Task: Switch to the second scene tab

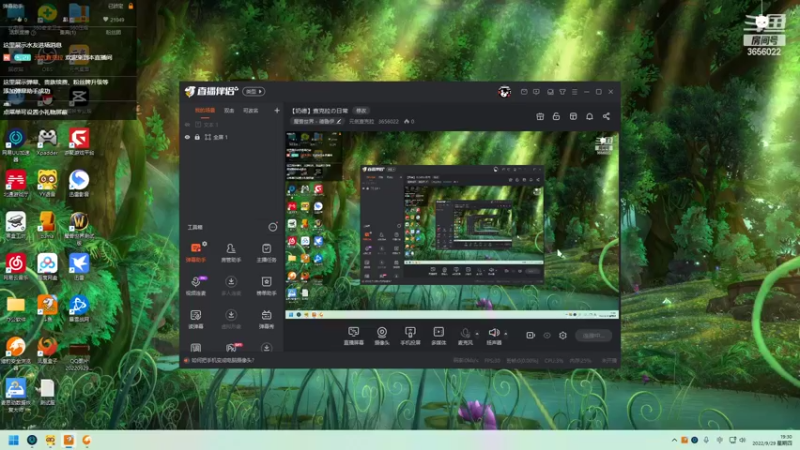Action: (x=229, y=111)
